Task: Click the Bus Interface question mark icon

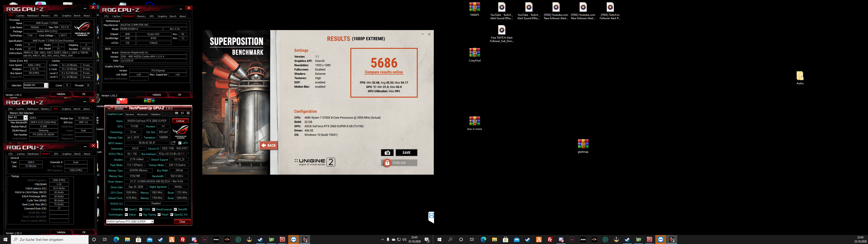Action: click(x=188, y=154)
